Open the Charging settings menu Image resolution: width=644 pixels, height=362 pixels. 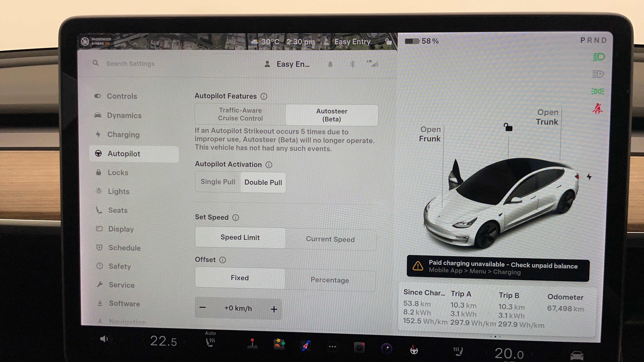[123, 135]
